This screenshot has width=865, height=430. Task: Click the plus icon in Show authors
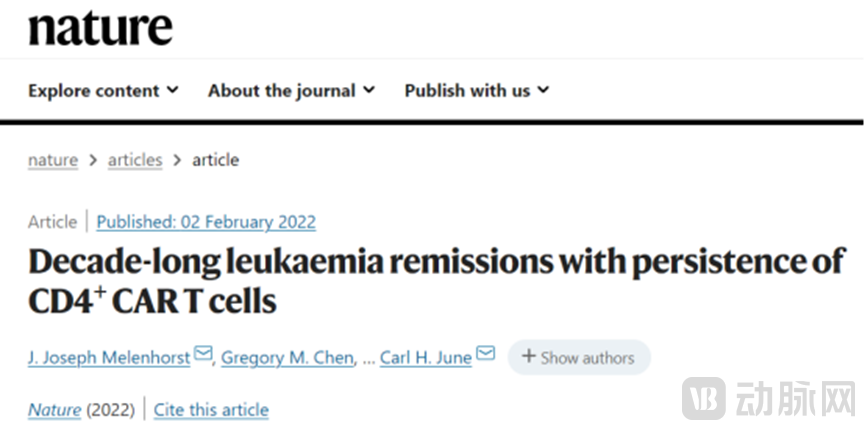[528, 357]
